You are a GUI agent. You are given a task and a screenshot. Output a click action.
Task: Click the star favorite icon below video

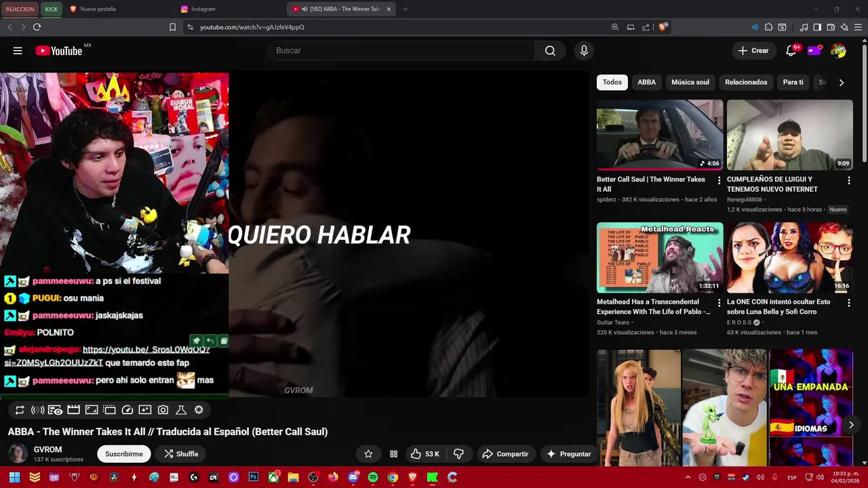coord(368,454)
